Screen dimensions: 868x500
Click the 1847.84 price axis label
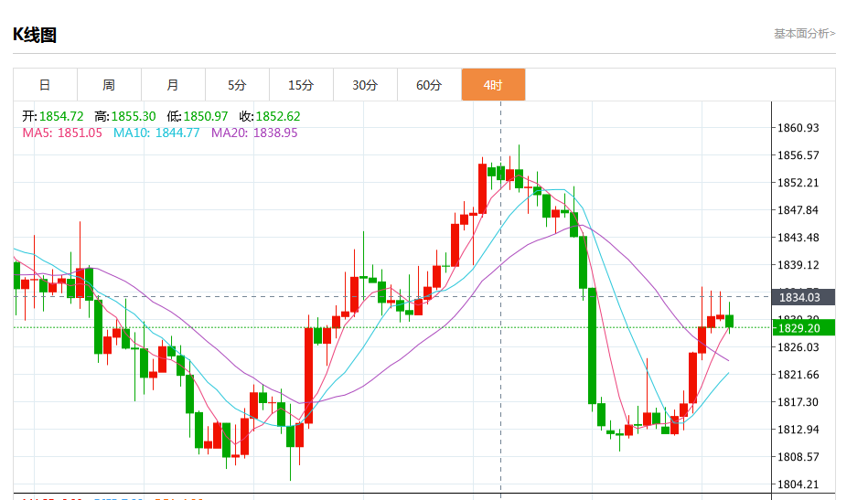(x=798, y=210)
